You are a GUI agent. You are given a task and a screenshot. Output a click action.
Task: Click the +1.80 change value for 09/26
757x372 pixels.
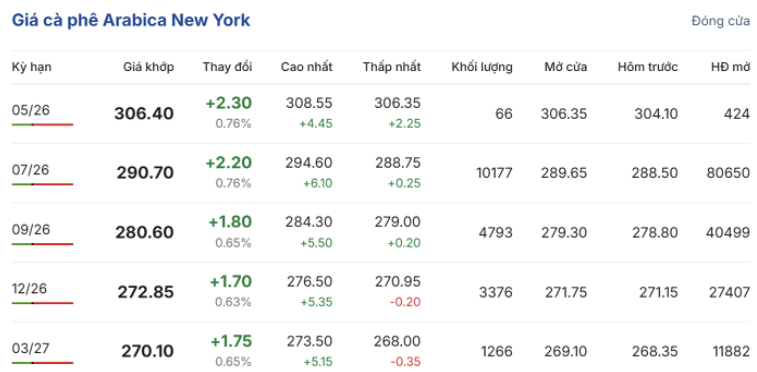(x=230, y=222)
